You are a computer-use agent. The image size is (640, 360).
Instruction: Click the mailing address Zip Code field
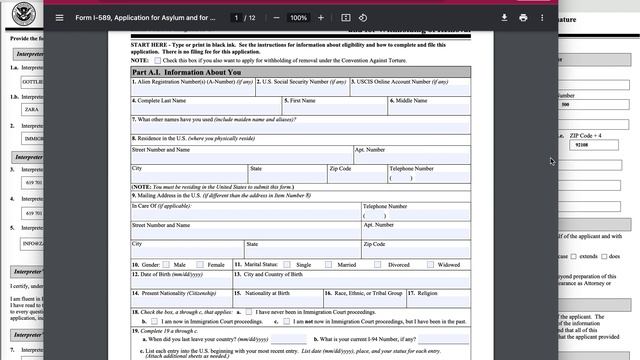[416, 252]
